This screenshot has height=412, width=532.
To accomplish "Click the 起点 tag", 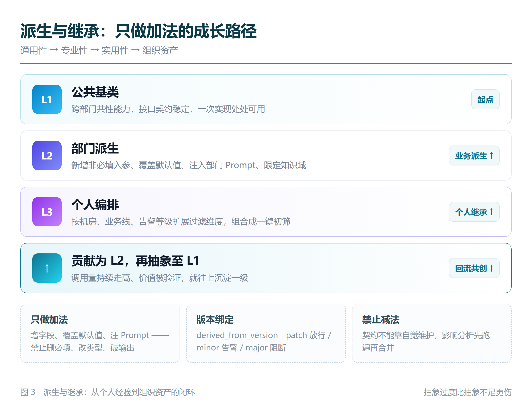I will (485, 99).
